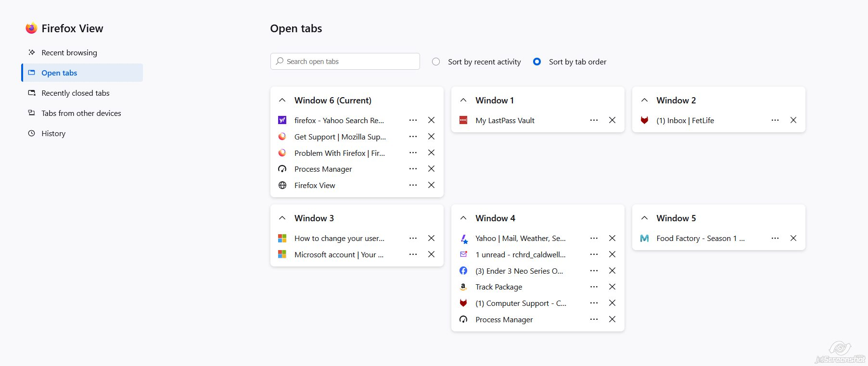Click the Firefox logo in the header
868x366 pixels.
(x=31, y=28)
